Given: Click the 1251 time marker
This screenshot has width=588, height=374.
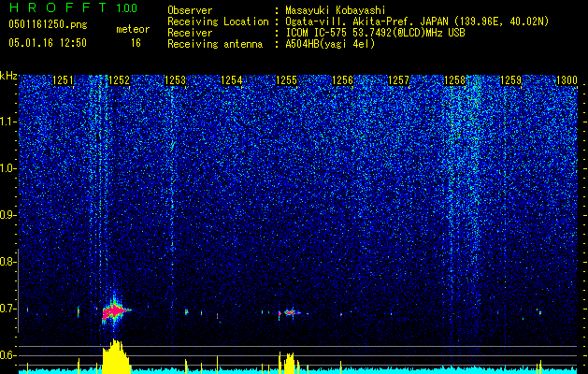Looking at the screenshot, I should pos(63,80).
